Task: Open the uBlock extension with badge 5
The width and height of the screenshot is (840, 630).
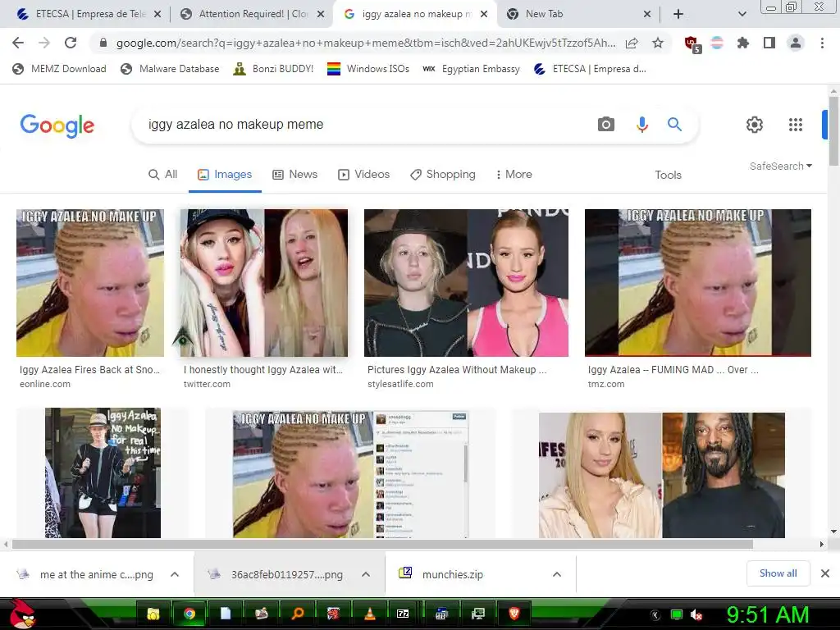Action: [692, 44]
